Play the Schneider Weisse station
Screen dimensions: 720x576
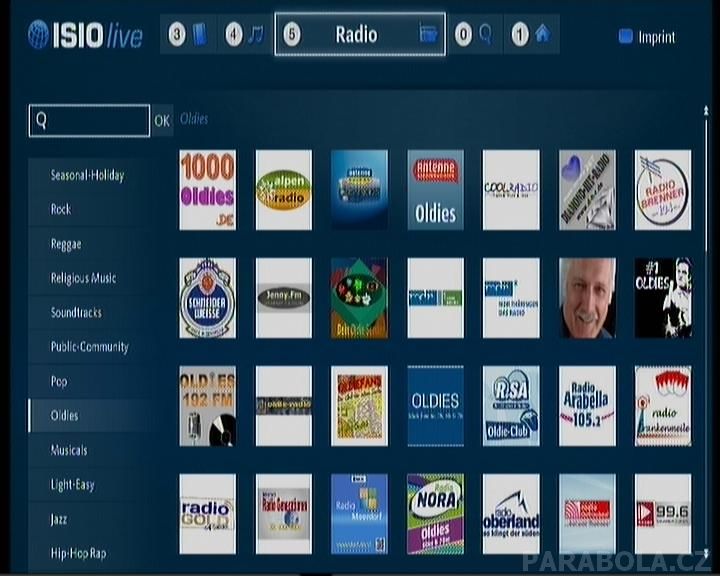(208, 298)
